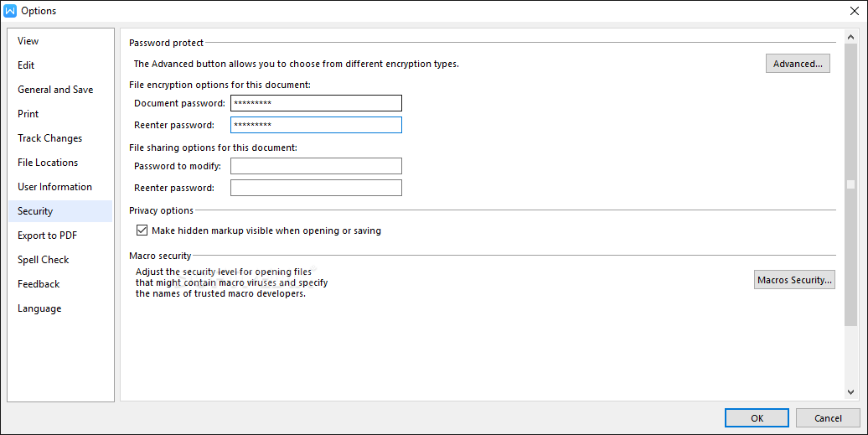Click Reenter password field under Password to modify
The height and width of the screenshot is (435, 868).
click(316, 189)
